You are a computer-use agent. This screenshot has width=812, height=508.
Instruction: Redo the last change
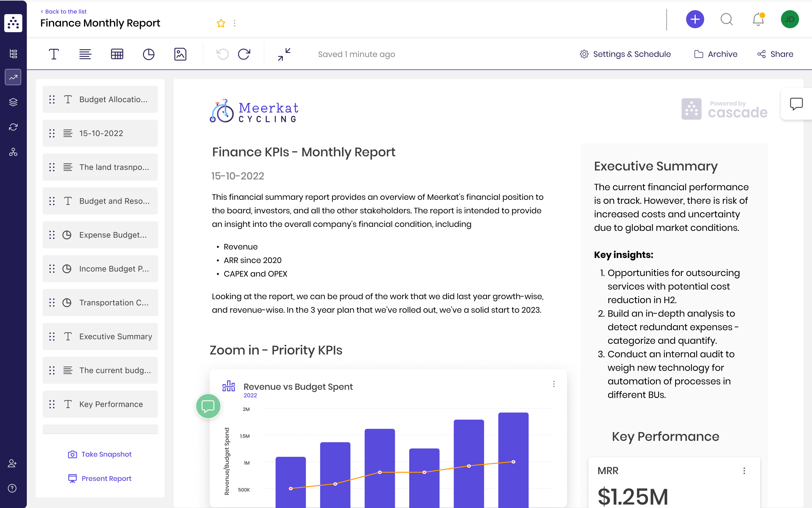tap(244, 54)
